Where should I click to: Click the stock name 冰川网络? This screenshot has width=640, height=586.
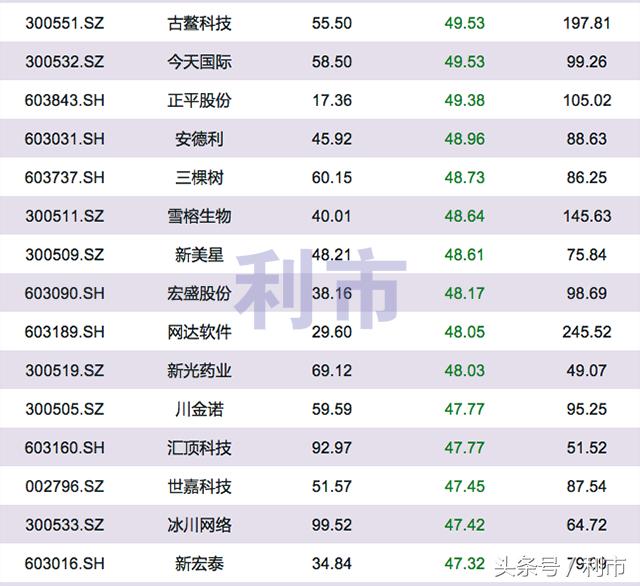coord(199,525)
